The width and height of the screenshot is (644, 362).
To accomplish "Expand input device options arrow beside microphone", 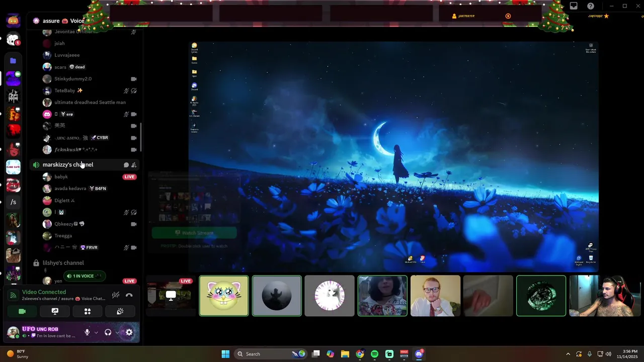I will (96, 332).
